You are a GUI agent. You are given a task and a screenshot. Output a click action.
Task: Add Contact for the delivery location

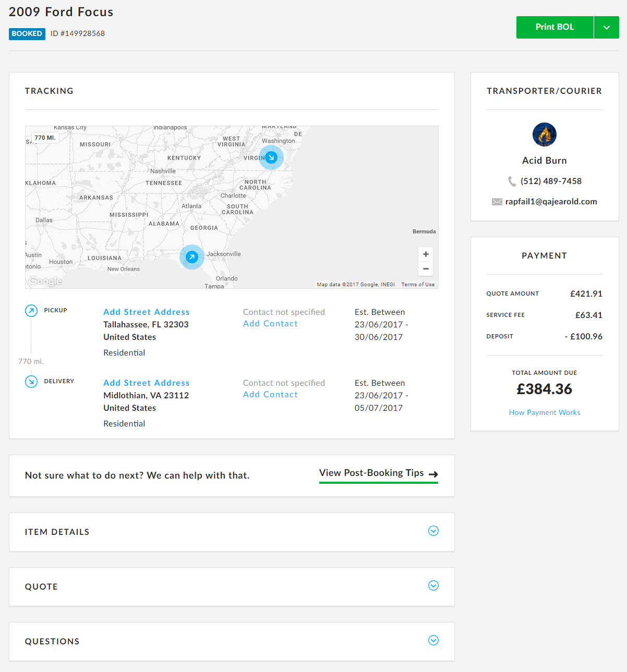point(270,395)
